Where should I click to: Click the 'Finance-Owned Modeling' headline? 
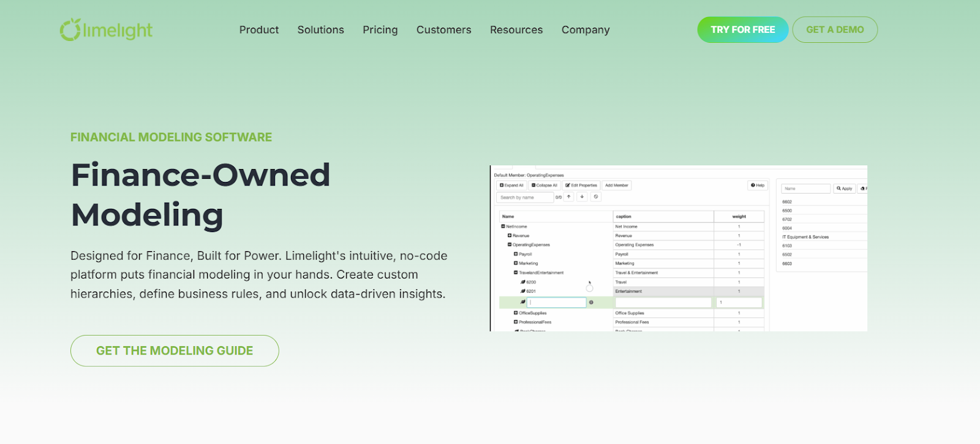201,195
